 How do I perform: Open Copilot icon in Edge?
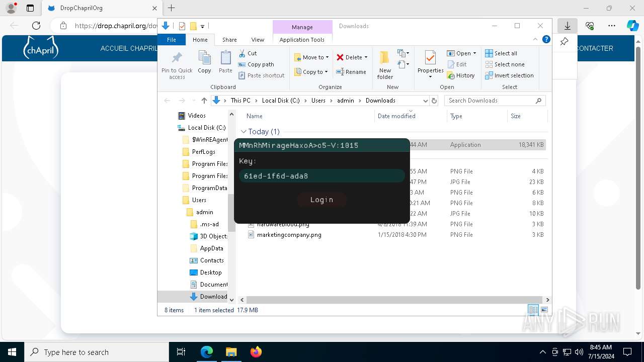coord(632,26)
